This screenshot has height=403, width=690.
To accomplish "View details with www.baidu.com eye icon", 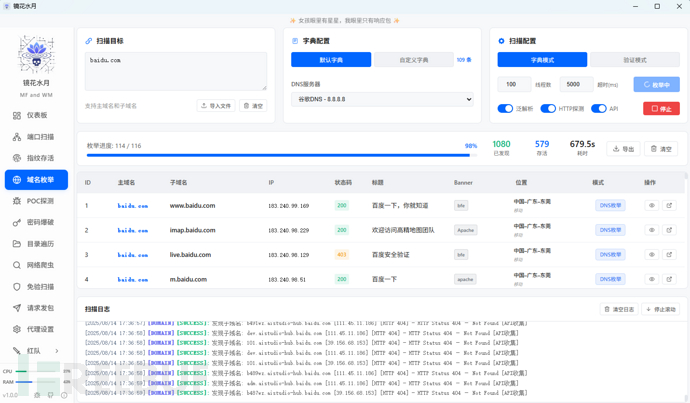I will click(x=652, y=205).
